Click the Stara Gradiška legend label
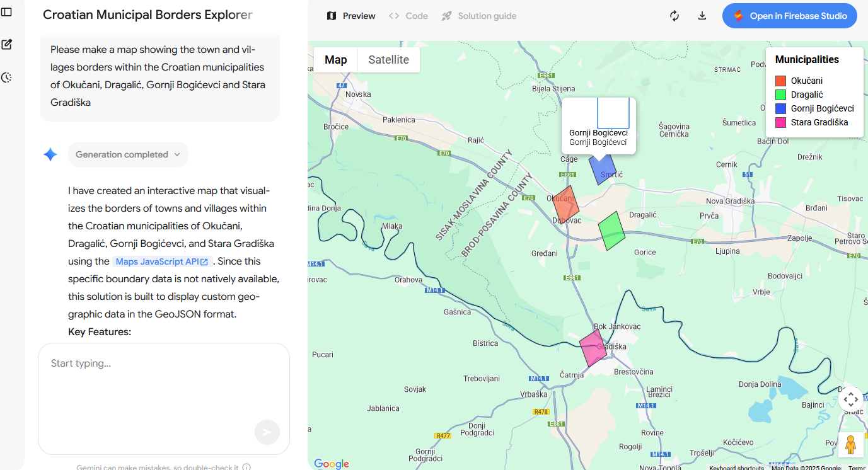868x470 pixels. click(819, 122)
